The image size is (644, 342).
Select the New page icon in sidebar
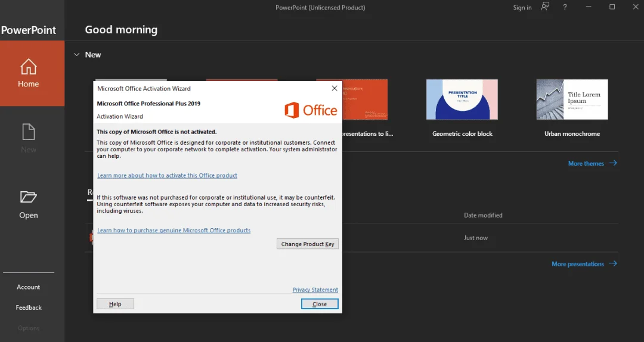coord(29,132)
